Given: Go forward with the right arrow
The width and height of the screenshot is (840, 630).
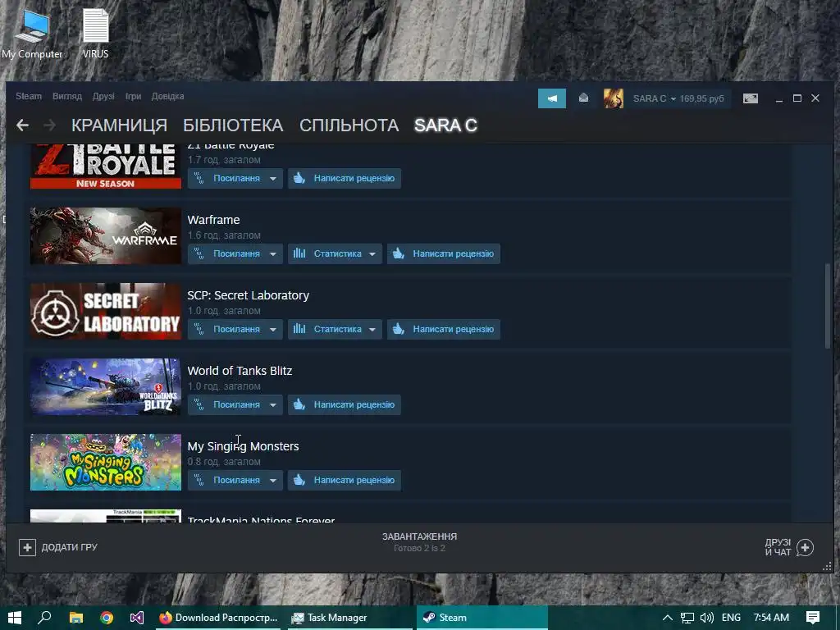Looking at the screenshot, I should pyautogui.click(x=49, y=126).
